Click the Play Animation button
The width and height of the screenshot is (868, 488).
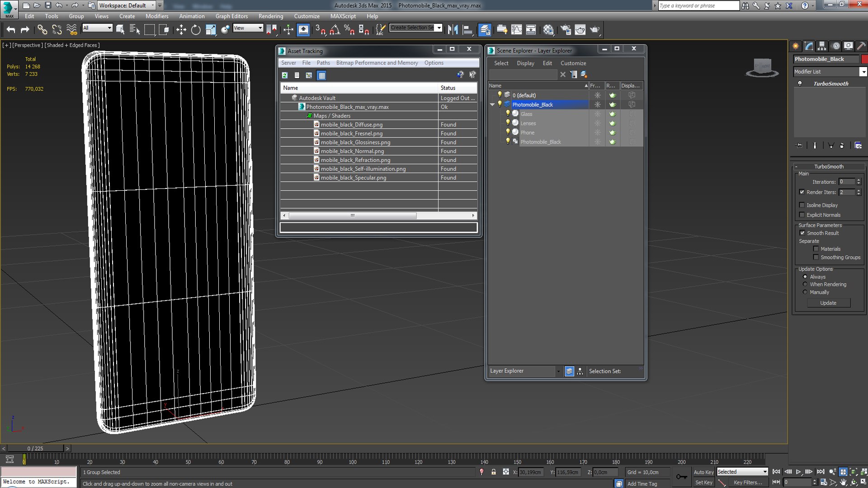click(x=798, y=472)
